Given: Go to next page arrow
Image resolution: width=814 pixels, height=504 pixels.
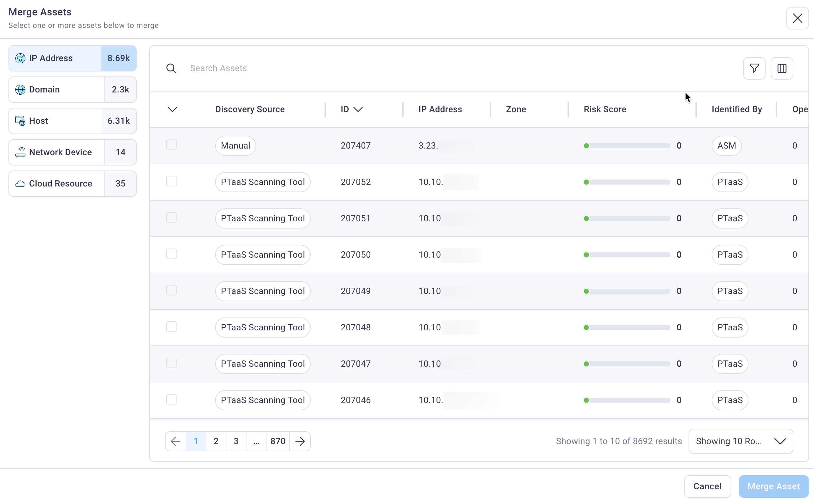Looking at the screenshot, I should (x=300, y=441).
